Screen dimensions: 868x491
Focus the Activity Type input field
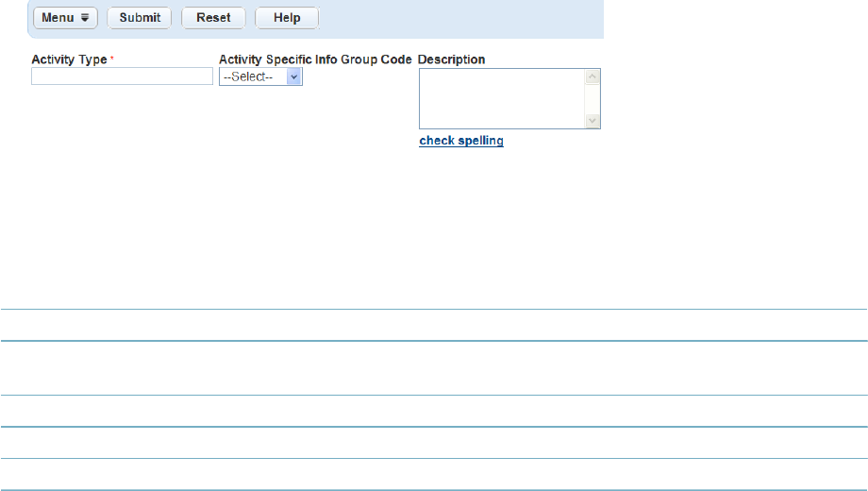pyautogui.click(x=122, y=76)
